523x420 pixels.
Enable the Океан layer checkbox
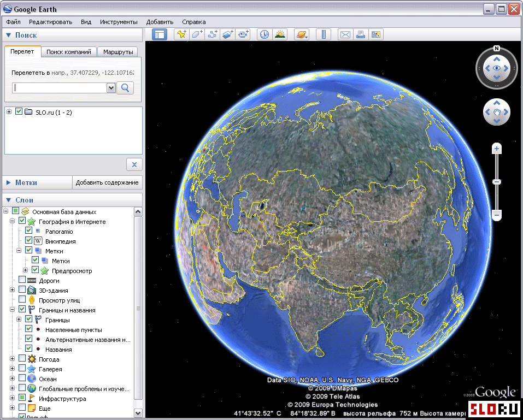click(x=22, y=378)
